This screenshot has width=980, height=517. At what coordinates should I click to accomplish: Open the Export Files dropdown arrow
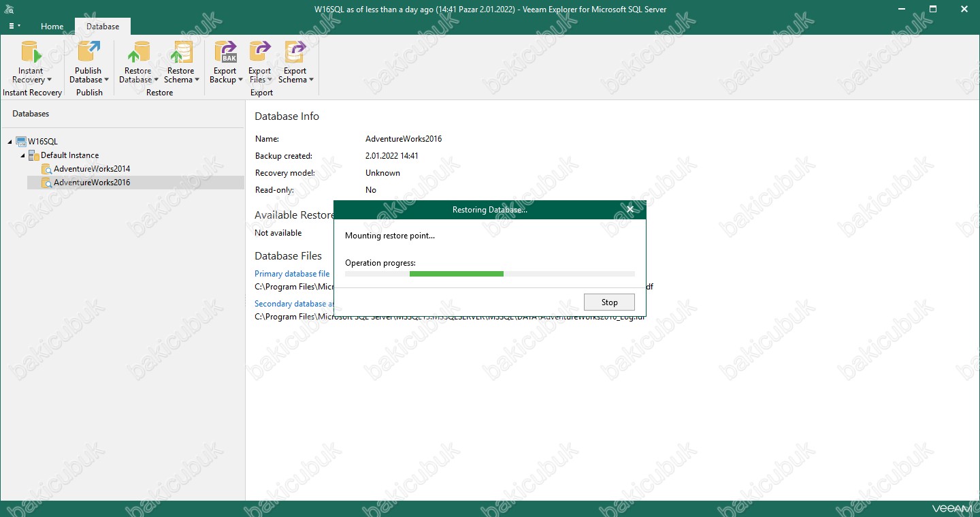[269, 80]
